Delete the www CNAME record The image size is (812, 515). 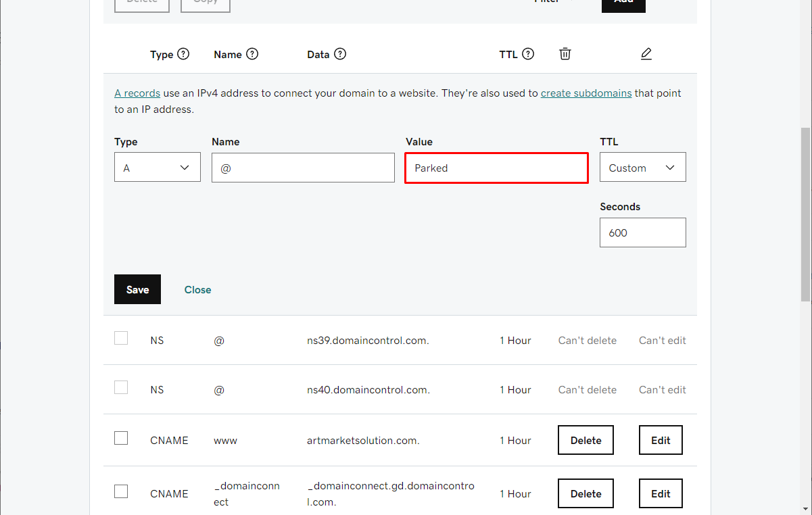click(586, 440)
